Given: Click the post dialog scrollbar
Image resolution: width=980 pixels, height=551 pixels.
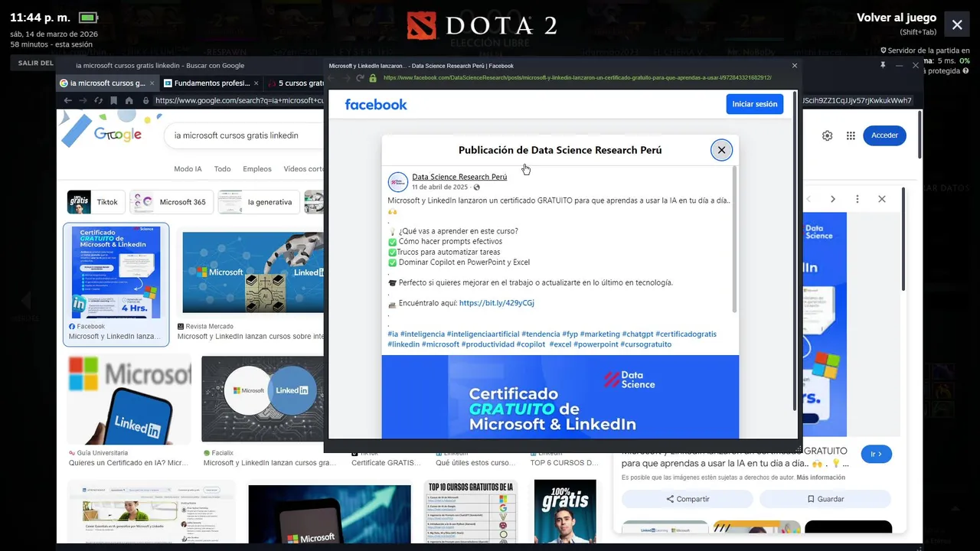Looking at the screenshot, I should [x=733, y=239].
